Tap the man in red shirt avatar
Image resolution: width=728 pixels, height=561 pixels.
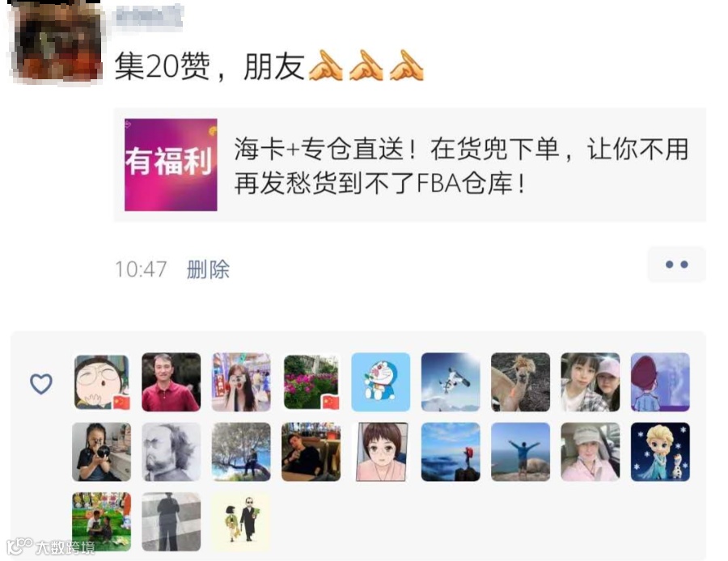pos(171,382)
